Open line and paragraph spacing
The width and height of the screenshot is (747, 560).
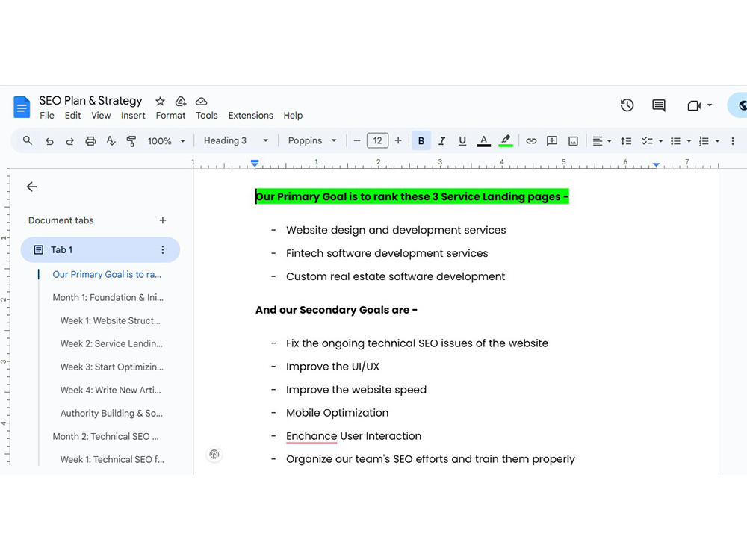click(x=626, y=141)
